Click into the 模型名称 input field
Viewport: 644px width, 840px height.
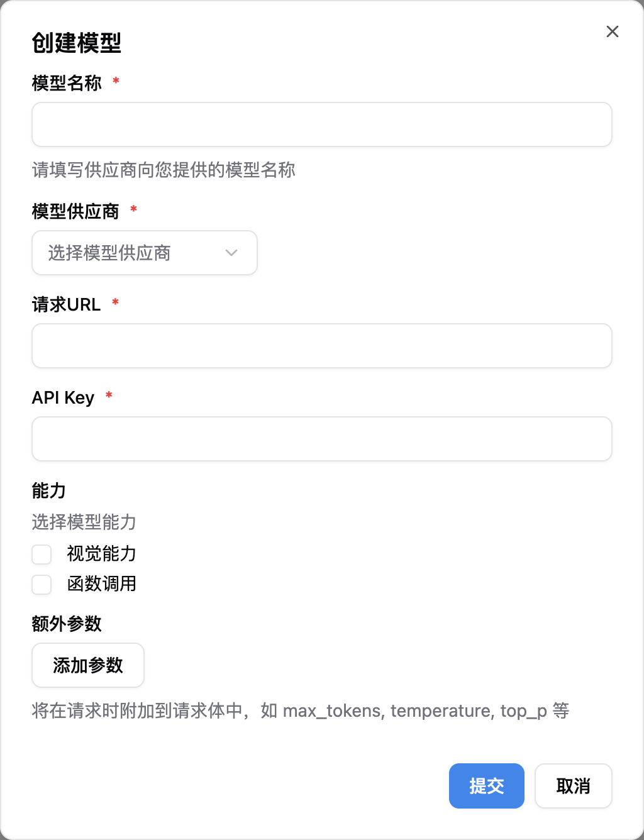tap(321, 124)
